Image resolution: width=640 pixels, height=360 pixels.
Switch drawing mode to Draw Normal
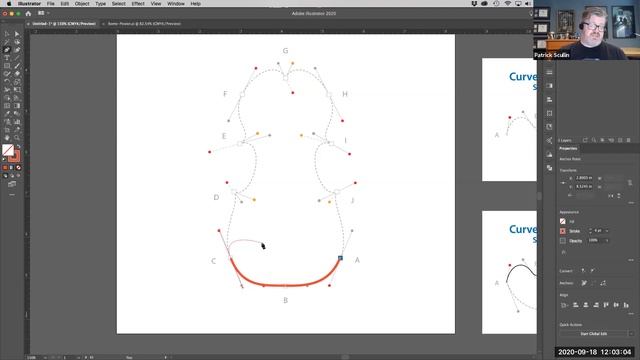click(5, 176)
